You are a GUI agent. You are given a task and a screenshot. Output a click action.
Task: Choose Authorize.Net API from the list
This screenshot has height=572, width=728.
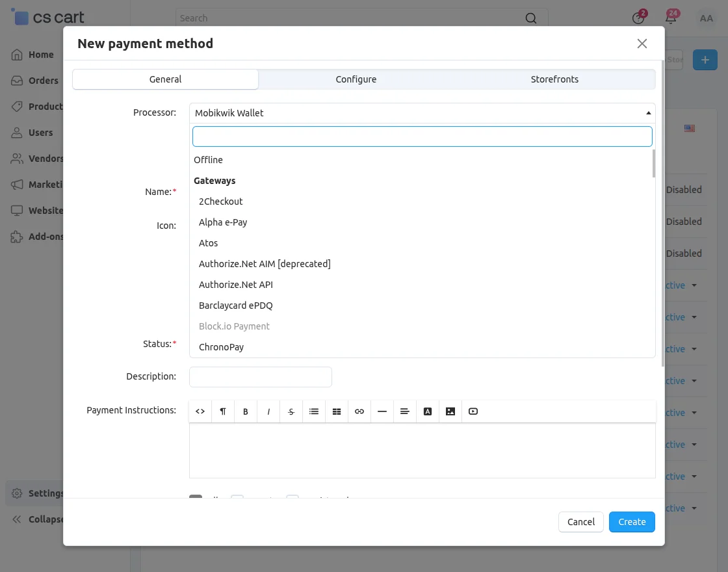422,285
